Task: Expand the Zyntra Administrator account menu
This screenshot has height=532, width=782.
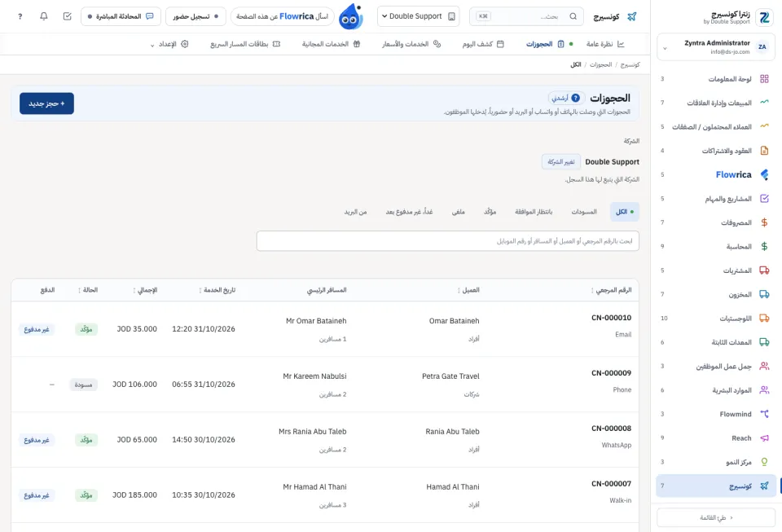Action: coord(716,47)
